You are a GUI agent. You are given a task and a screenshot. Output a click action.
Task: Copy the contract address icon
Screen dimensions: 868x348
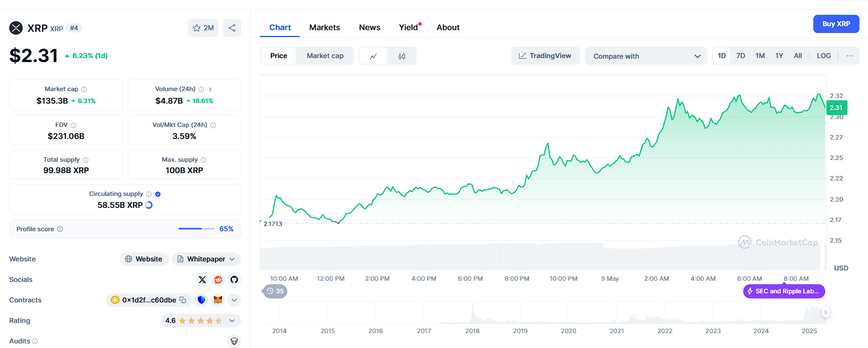point(183,300)
